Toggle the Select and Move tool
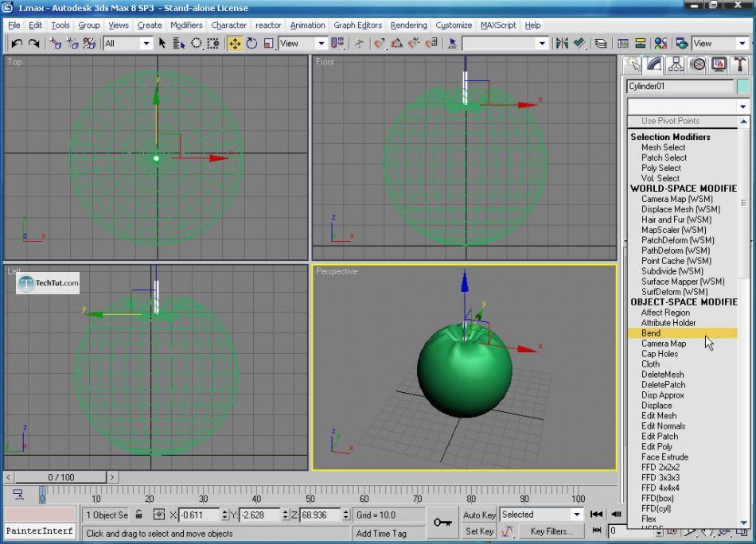Image resolution: width=756 pixels, height=544 pixels. (235, 44)
